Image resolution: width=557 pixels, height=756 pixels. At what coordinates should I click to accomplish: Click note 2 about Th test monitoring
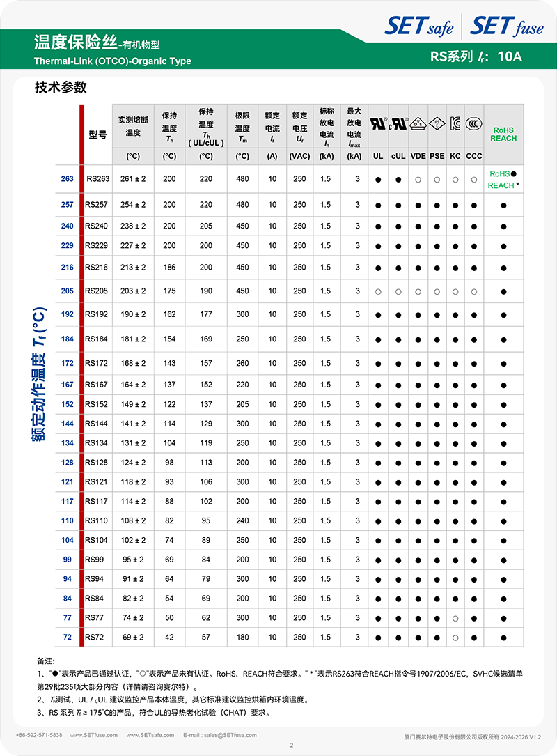173,700
